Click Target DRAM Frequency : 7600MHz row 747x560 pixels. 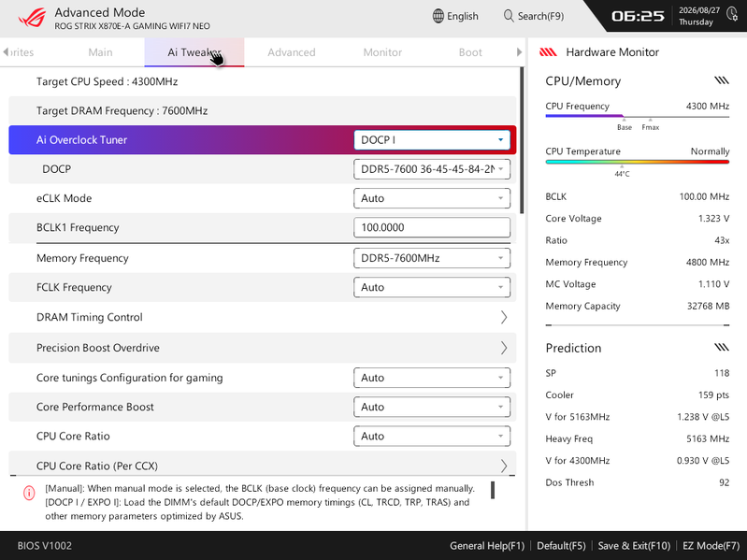pos(262,110)
